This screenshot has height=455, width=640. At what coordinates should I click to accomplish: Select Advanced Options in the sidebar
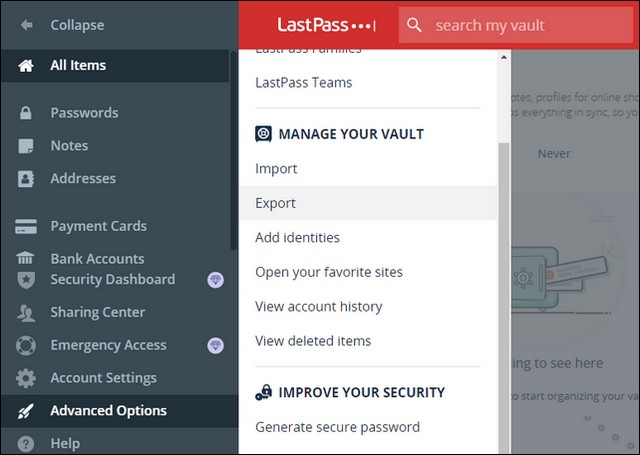120,411
